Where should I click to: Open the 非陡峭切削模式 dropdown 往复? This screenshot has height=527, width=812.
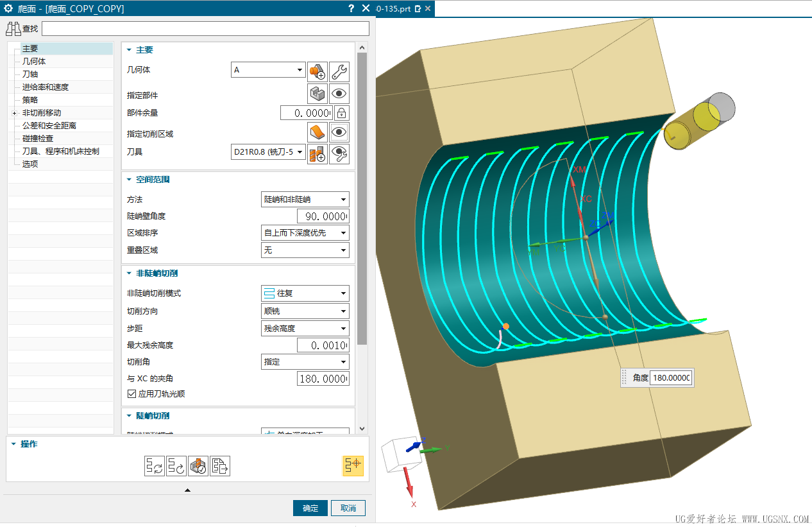(305, 293)
